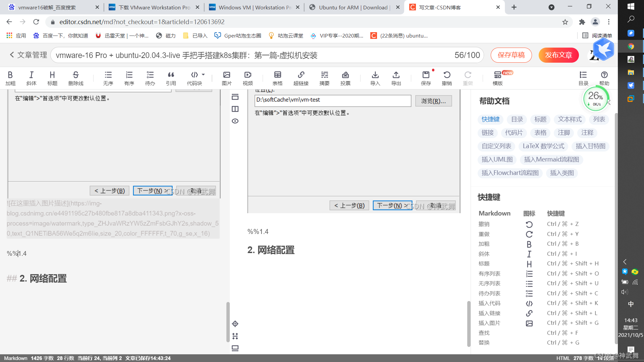Screen dimensions: 644x362
Task: Open help panel (帮助)
Action: pyautogui.click(x=604, y=78)
